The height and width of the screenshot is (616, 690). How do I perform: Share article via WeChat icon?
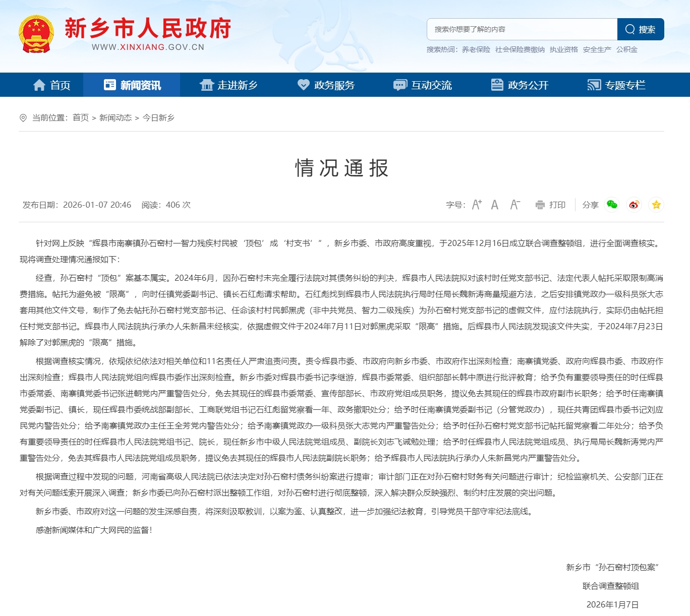[612, 205]
